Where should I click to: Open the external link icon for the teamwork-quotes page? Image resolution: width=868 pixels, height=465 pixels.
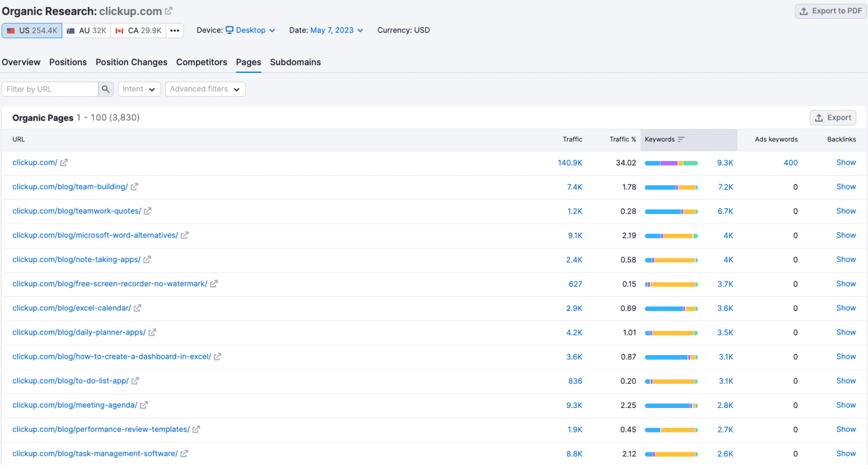point(148,211)
